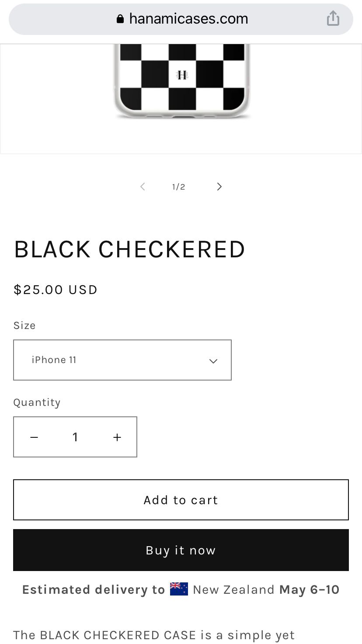
Task: Go to previous product image arrow
Action: tap(143, 187)
